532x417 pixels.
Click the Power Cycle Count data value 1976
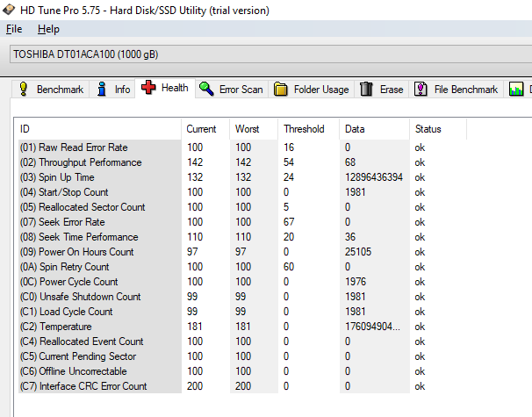356,282
